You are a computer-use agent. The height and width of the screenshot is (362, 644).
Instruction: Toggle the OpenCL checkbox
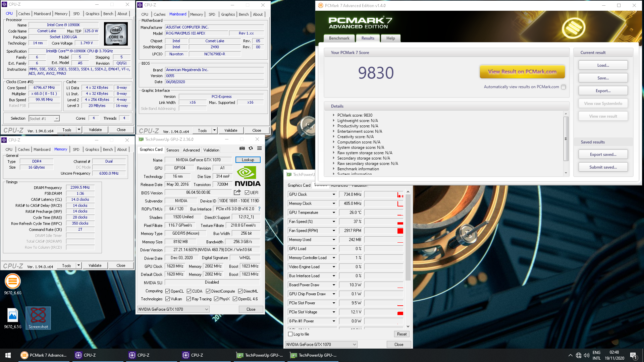(x=168, y=291)
